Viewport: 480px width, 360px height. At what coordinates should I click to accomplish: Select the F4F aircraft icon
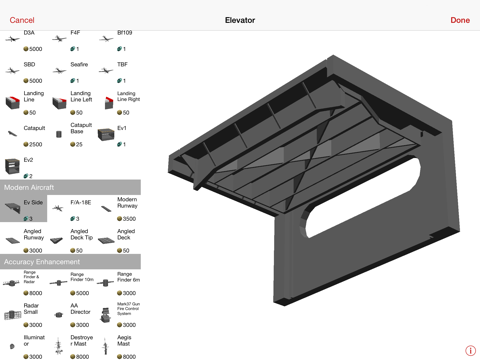pyautogui.click(x=59, y=39)
